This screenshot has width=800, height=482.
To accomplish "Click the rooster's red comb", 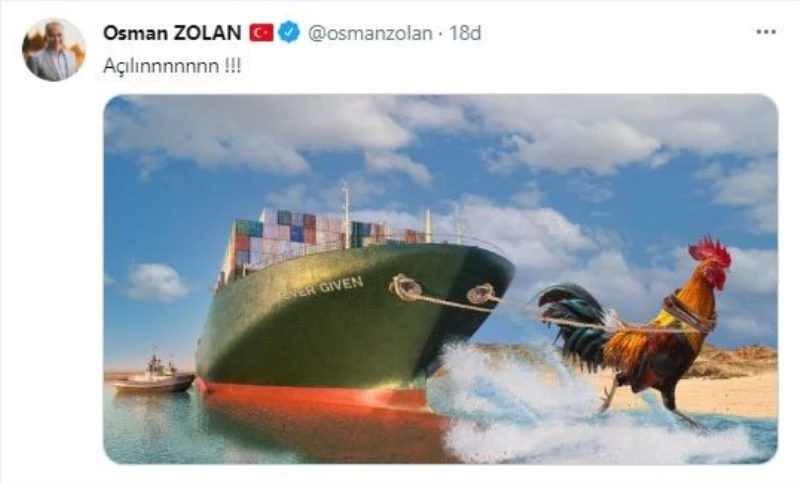I will point(710,251).
